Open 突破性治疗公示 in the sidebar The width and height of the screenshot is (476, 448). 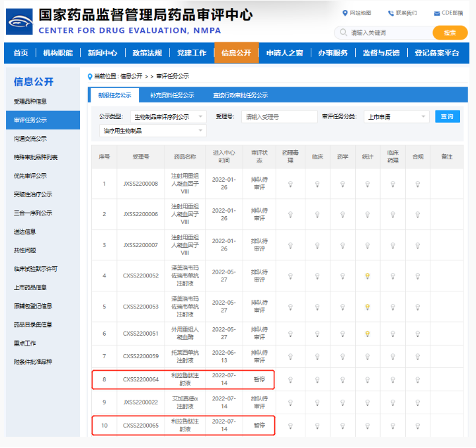pyautogui.click(x=33, y=194)
